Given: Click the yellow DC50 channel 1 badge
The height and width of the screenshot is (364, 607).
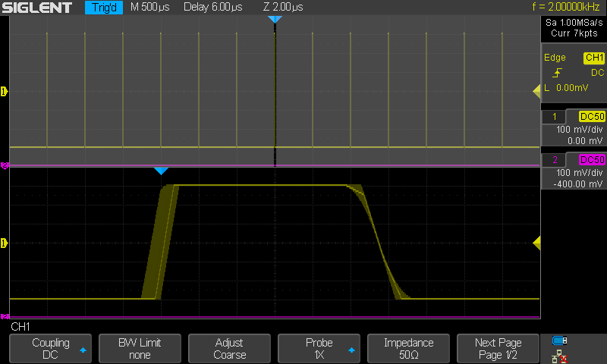Looking at the screenshot, I should 592,117.
